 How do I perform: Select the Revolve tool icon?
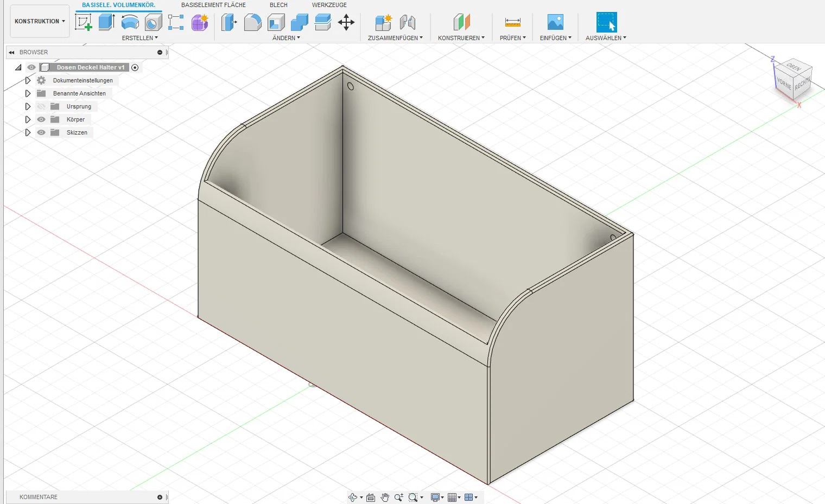click(x=130, y=22)
